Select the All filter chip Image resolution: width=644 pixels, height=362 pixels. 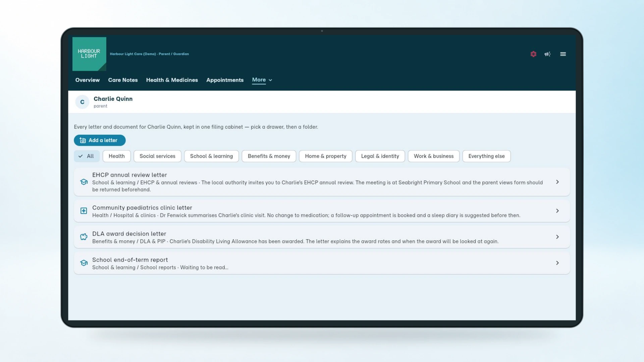(87, 156)
